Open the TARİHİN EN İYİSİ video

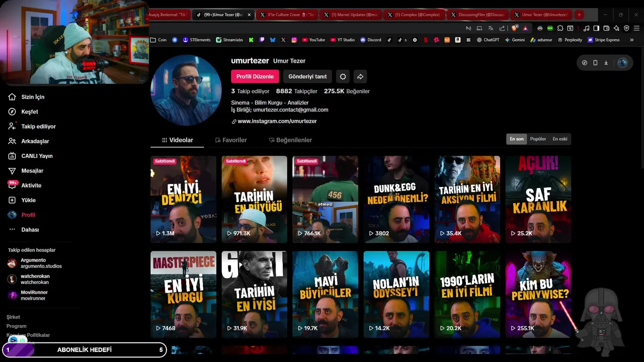pos(255,295)
